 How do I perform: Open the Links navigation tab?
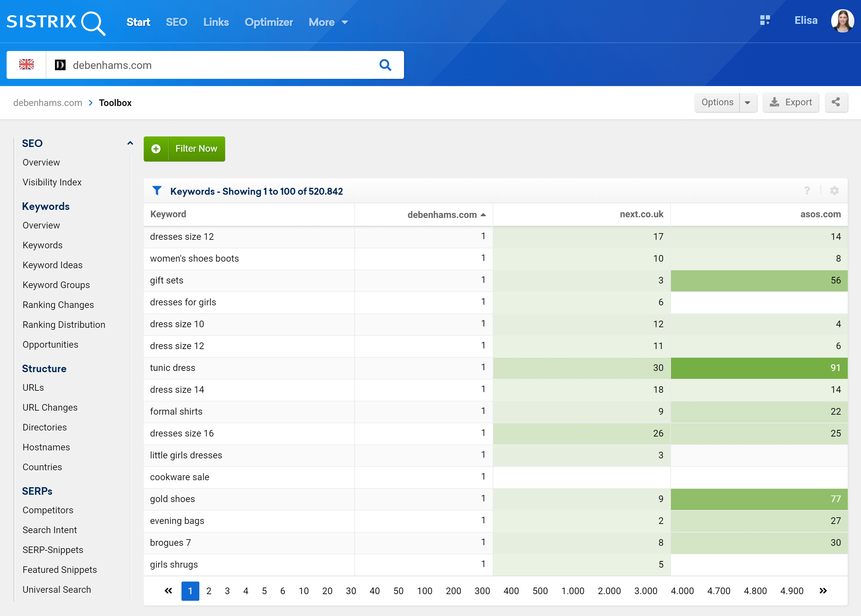[x=216, y=22]
